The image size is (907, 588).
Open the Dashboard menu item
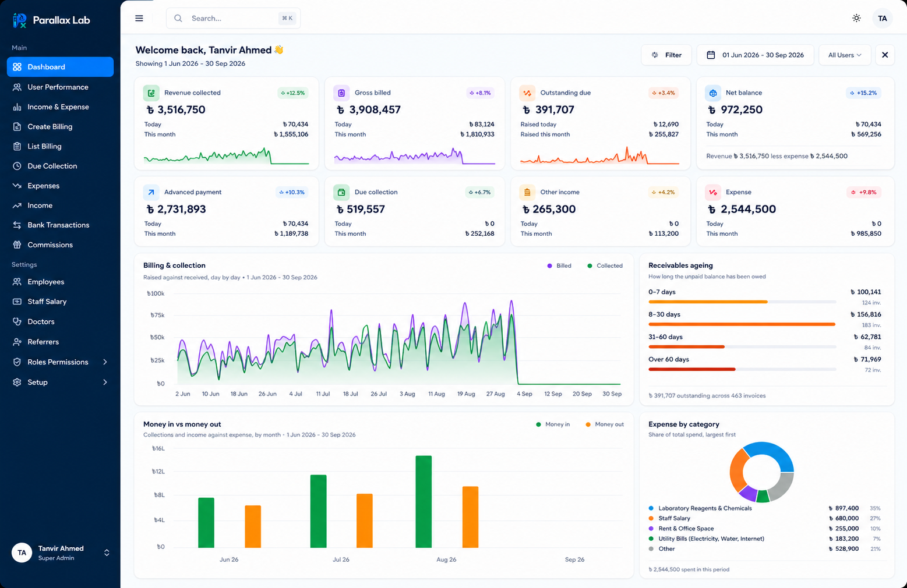coord(61,67)
